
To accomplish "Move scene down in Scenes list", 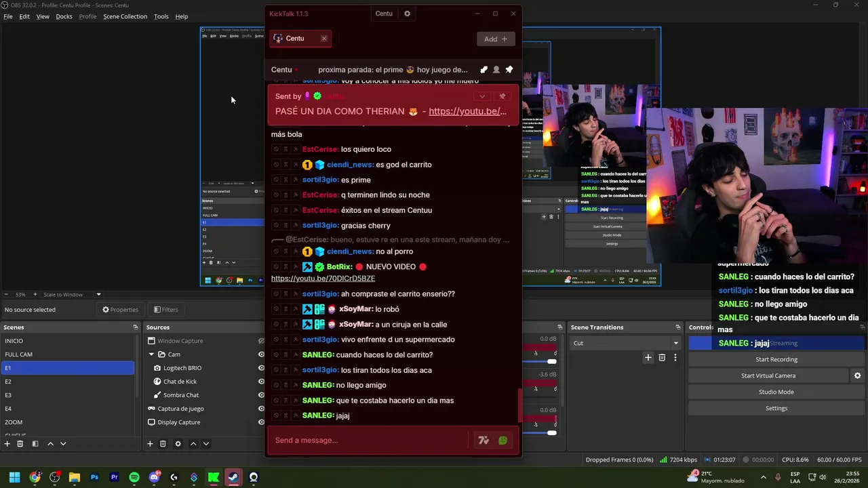I will 63,444.
